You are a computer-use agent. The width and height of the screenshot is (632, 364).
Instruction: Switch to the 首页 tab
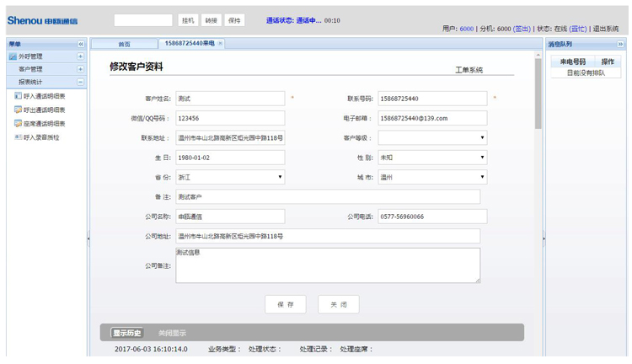(124, 44)
